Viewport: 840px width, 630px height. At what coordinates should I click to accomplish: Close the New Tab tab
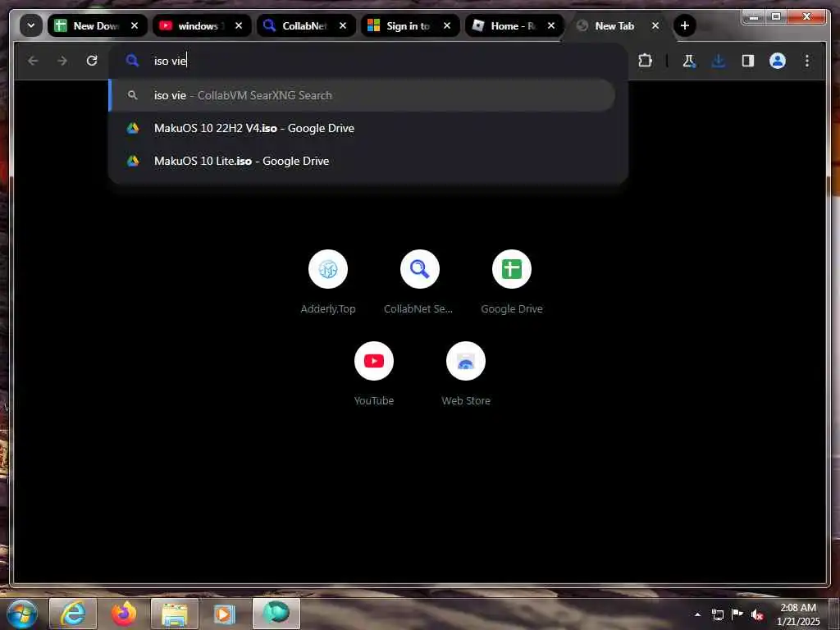point(655,25)
